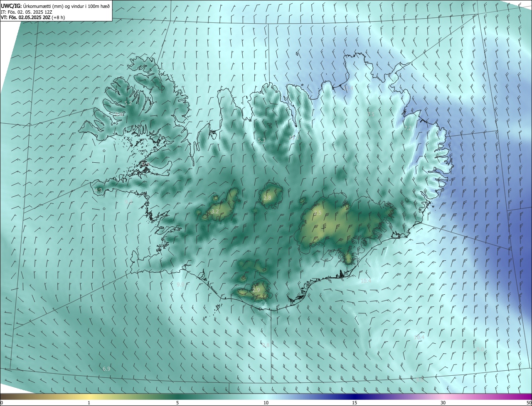Click the 15 tick on the color scale
The height and width of the screenshot is (406, 532).
click(355, 403)
